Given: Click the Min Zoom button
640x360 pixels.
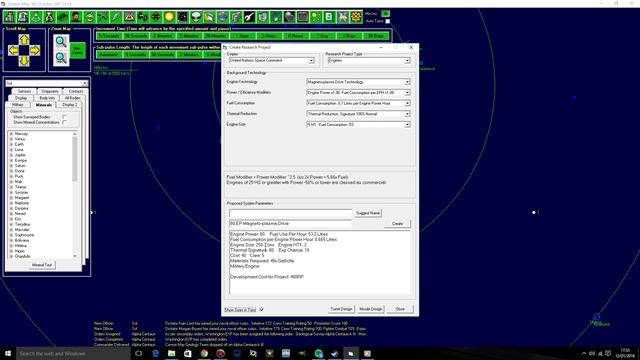Looking at the screenshot, I should [x=77, y=51].
